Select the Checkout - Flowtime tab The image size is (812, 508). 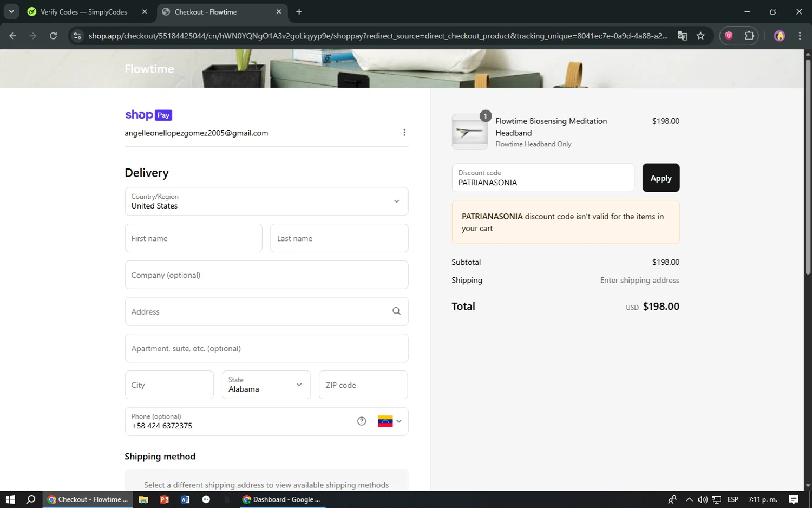(x=217, y=12)
